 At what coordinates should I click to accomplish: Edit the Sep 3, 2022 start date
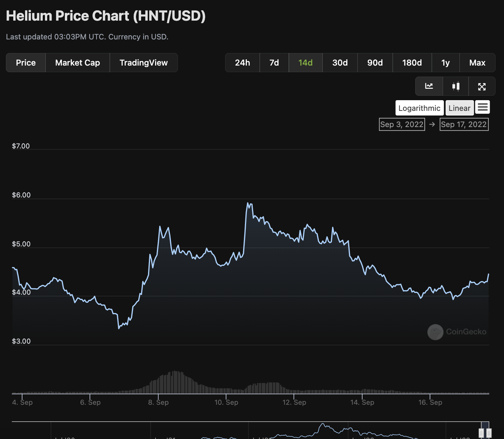(402, 124)
